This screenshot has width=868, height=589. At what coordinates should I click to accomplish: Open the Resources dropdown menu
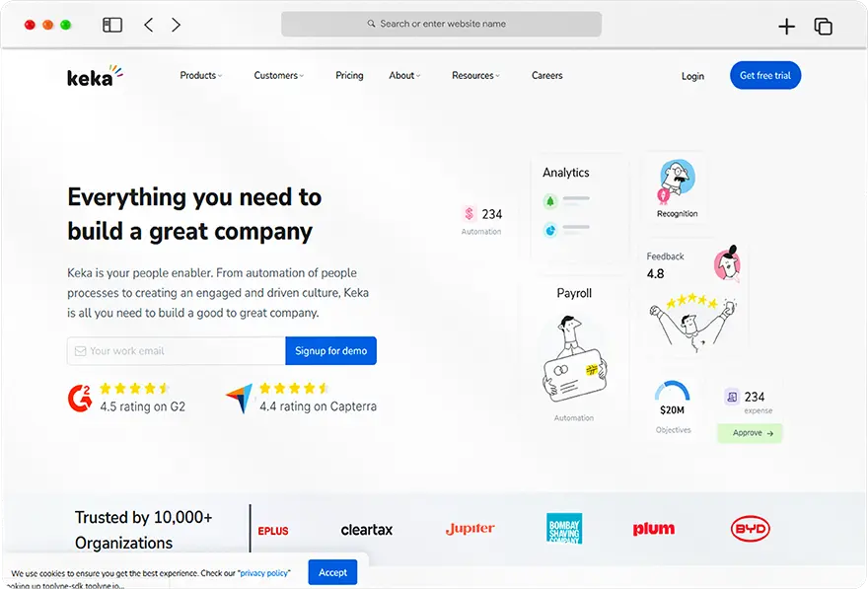(475, 75)
